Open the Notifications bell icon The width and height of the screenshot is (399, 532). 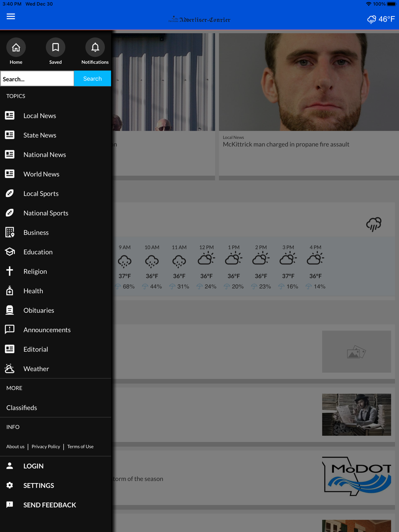95,47
